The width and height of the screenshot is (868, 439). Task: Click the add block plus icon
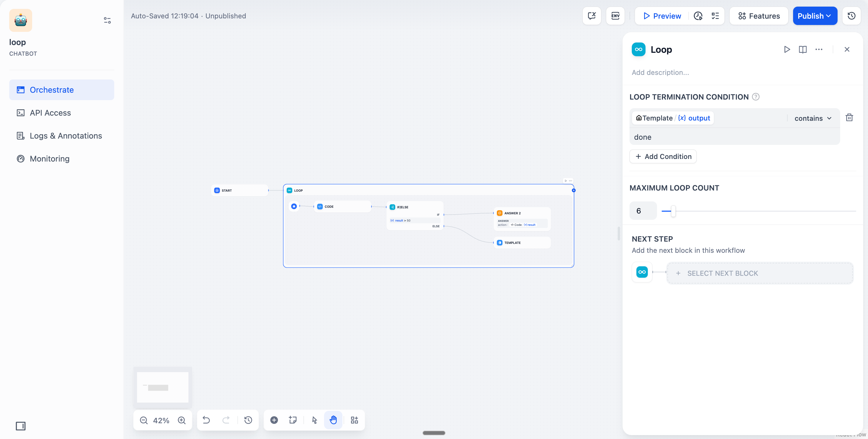[274, 420]
